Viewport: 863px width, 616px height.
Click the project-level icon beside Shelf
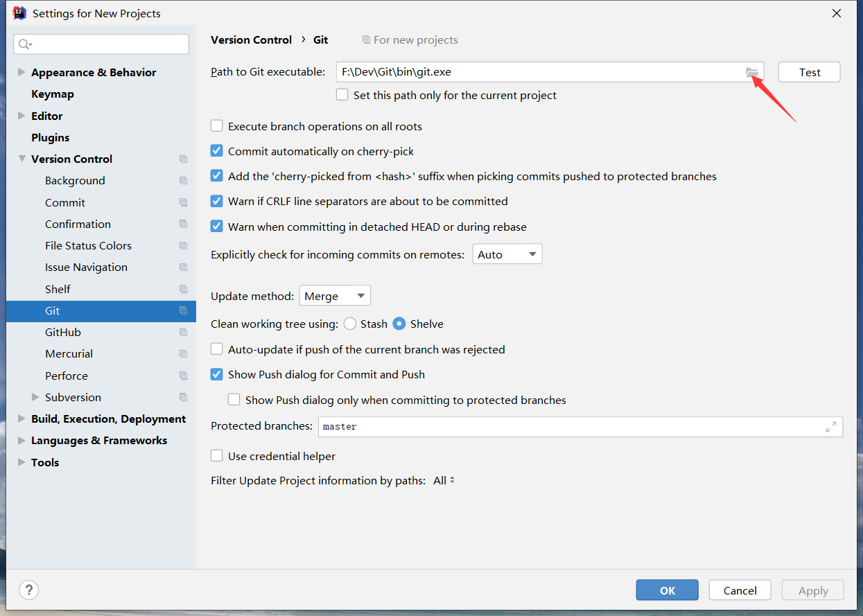[x=183, y=289]
